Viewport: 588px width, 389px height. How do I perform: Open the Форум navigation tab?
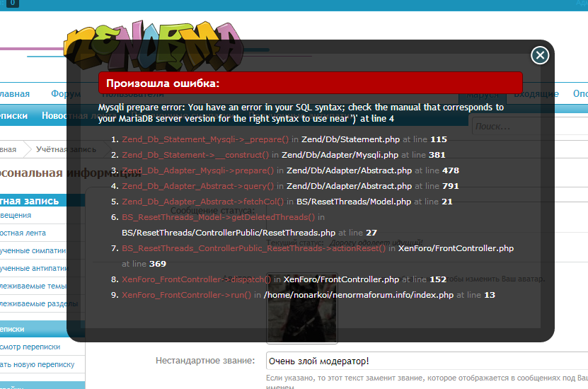coord(66,93)
